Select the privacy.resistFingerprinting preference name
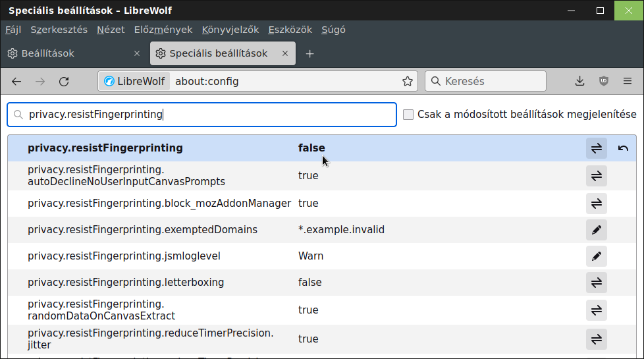Image resolution: width=644 pixels, height=359 pixels. [x=105, y=148]
